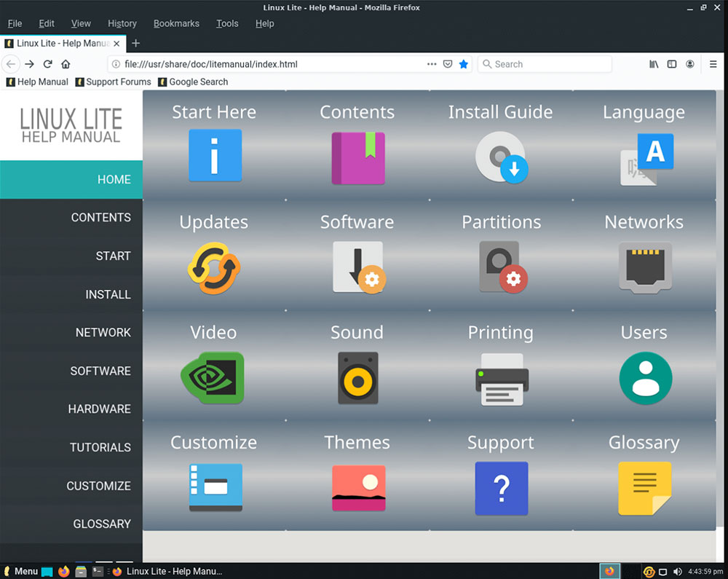The width and height of the screenshot is (728, 579).
Task: Open the Sound speaker icon
Action: [358, 378]
